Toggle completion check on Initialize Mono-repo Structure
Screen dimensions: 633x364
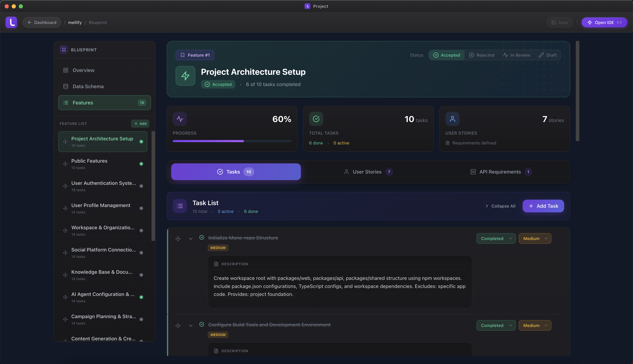(202, 238)
